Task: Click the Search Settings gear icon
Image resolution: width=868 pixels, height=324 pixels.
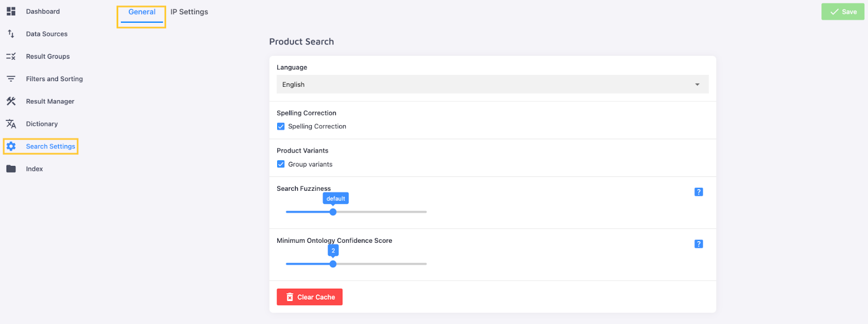Action: click(11, 146)
